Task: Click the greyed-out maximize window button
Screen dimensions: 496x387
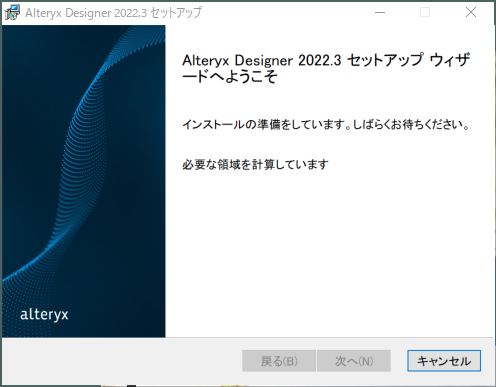Action: [x=425, y=12]
